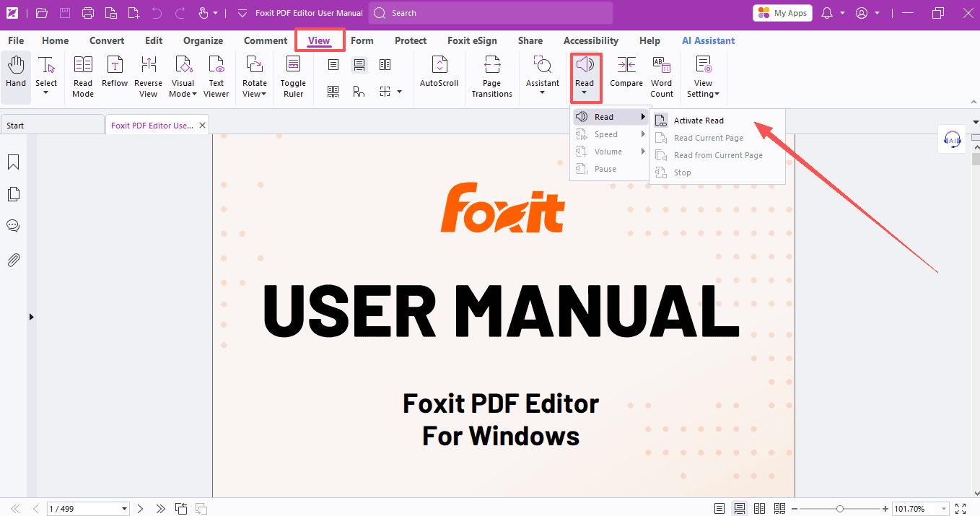Click the previous view icon in status bar

click(181, 509)
